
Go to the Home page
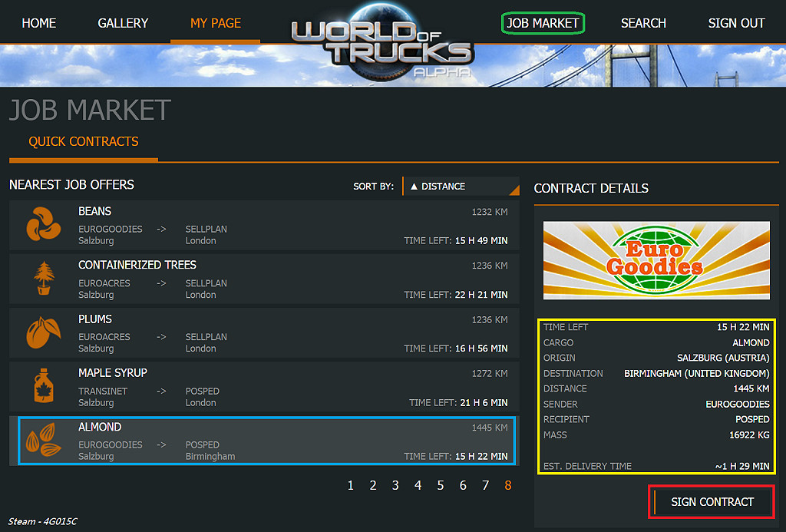point(39,23)
